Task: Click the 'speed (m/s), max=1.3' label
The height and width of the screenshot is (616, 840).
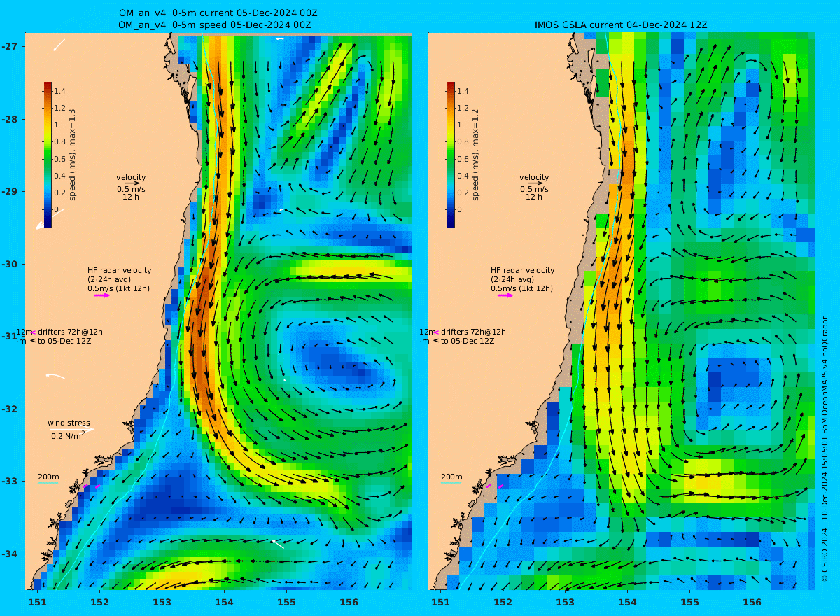Action: tap(72, 155)
